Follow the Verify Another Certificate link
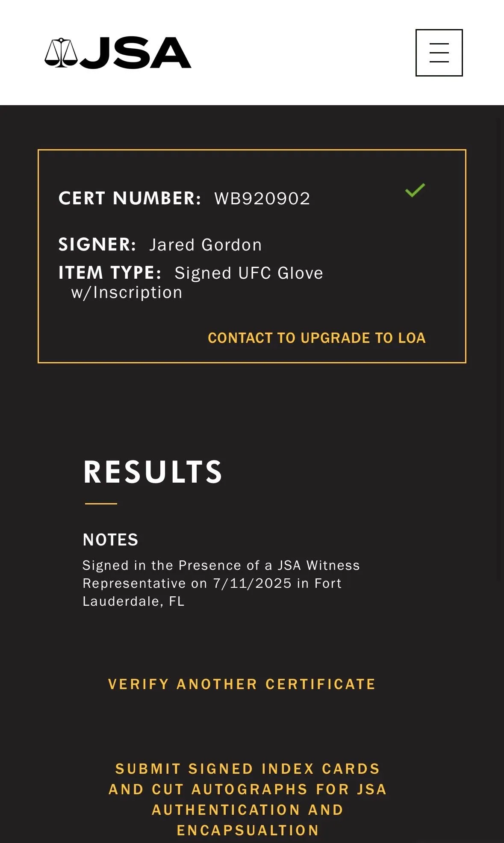The image size is (504, 843). point(242,684)
